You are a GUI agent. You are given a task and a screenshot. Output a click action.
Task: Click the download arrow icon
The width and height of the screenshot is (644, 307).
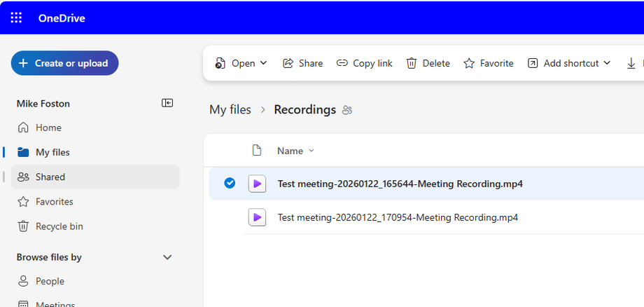pyautogui.click(x=631, y=63)
